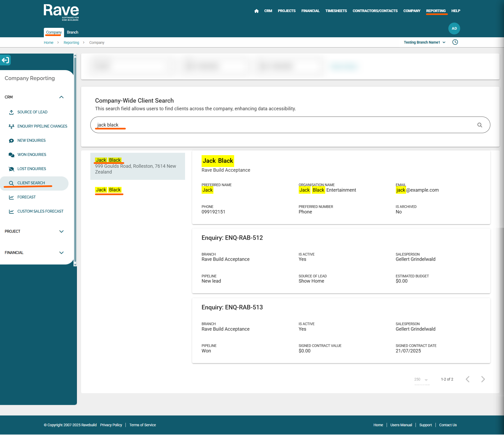Expand the FINANCIAL section
504x435 pixels.
point(34,253)
